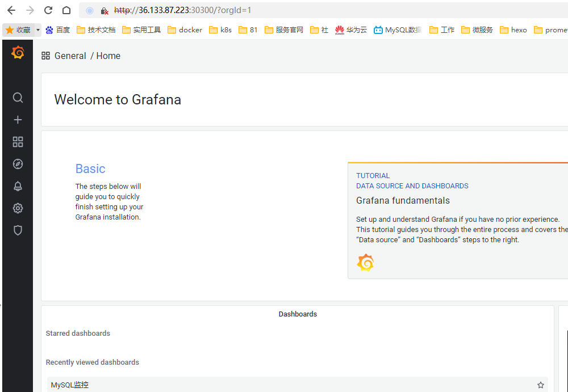
Task: Click the Recently viewed dashboards label
Action: tap(93, 363)
